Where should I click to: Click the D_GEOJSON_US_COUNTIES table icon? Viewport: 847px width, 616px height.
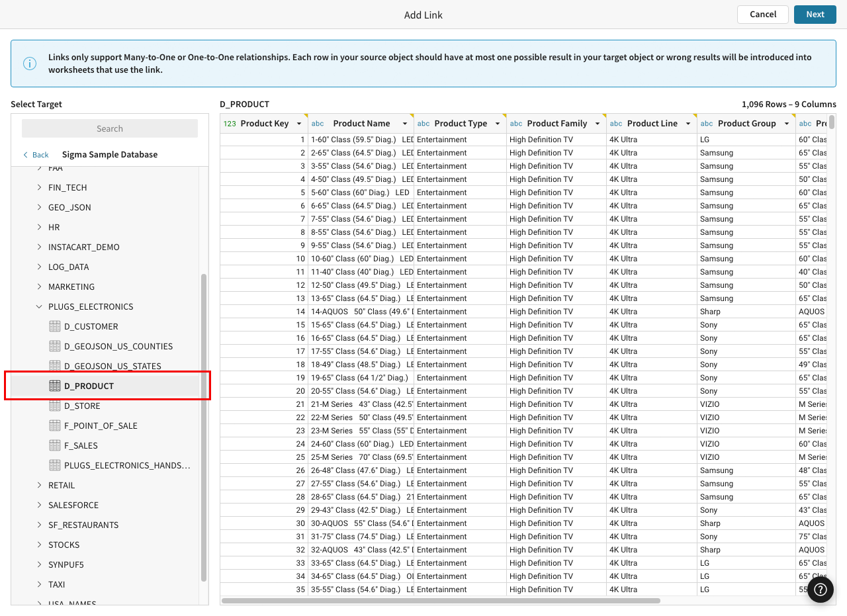pos(55,346)
